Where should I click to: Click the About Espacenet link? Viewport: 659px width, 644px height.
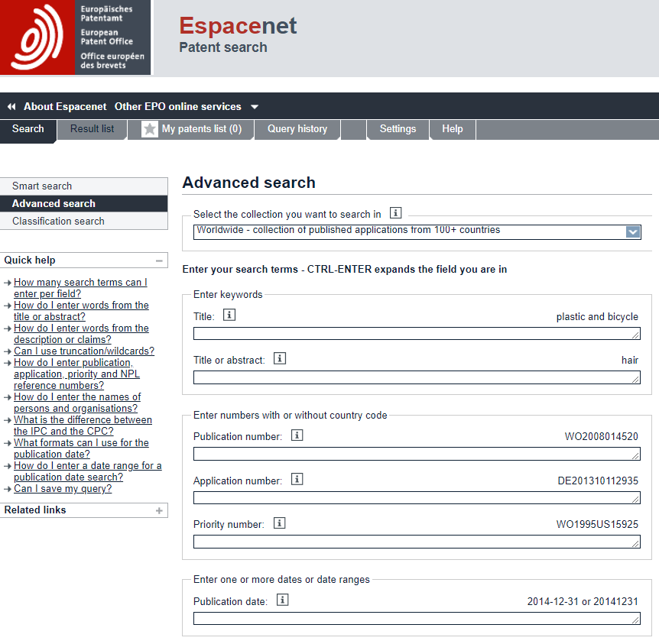tap(65, 107)
